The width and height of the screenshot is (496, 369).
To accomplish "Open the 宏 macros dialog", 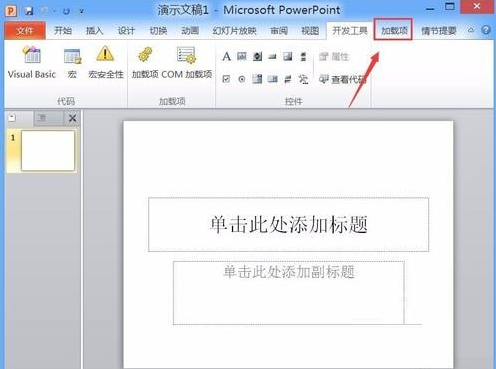I will pos(72,63).
